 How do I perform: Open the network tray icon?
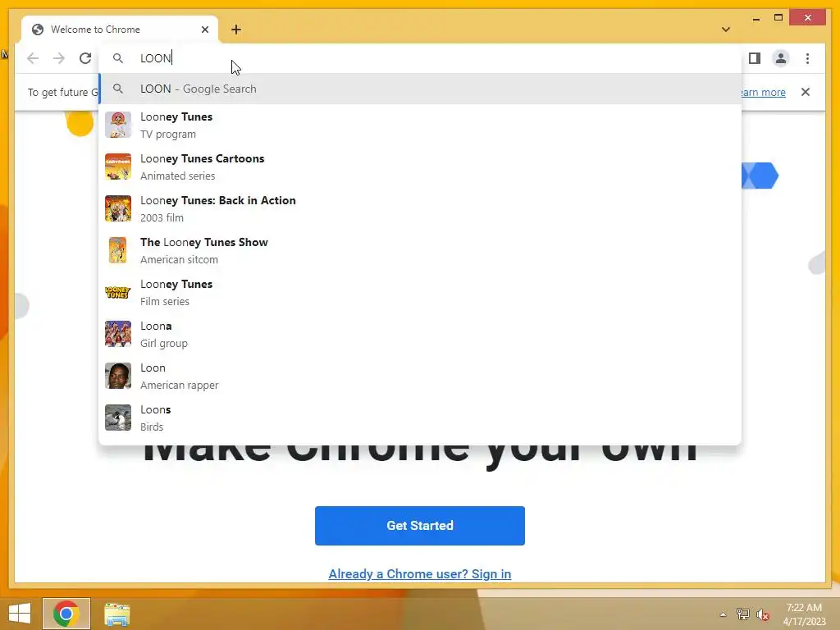(x=743, y=614)
